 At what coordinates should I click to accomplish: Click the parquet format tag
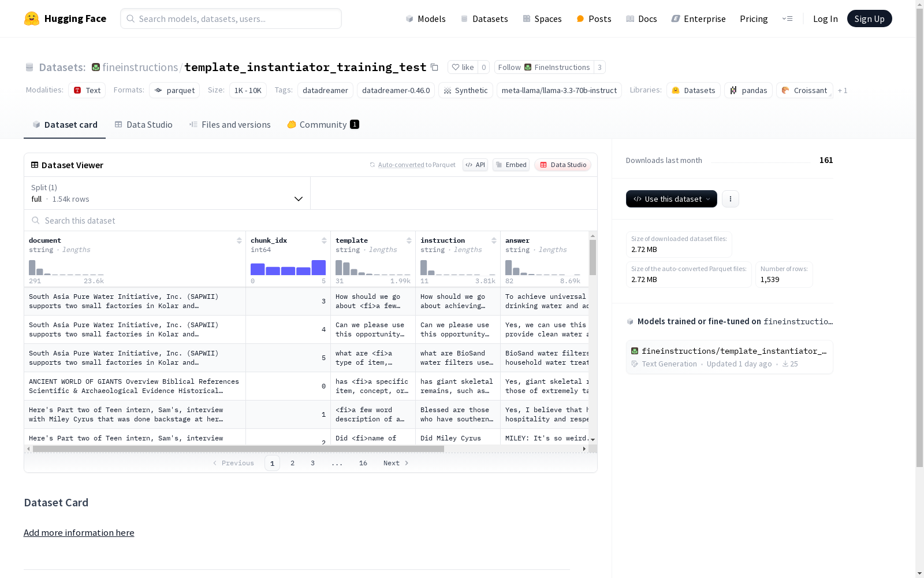click(x=174, y=90)
